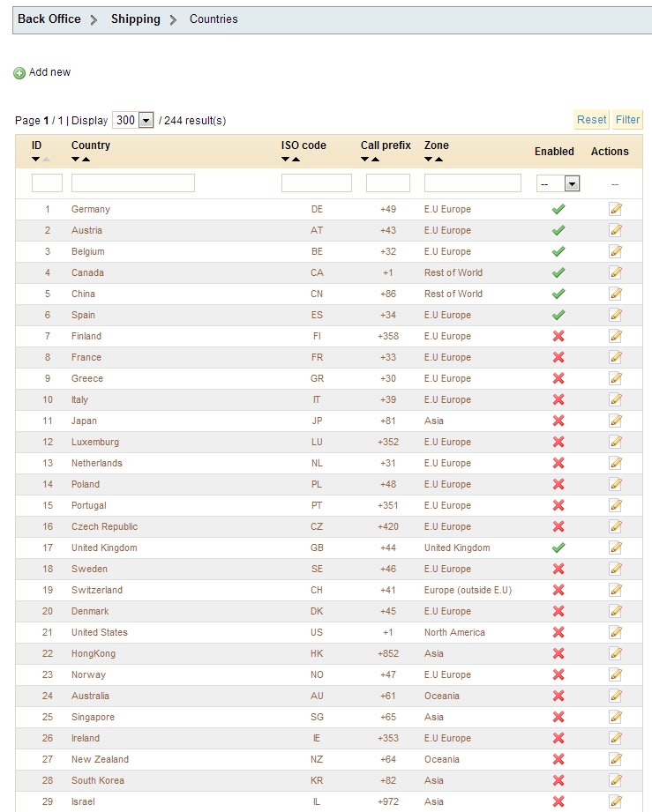Image resolution: width=652 pixels, height=812 pixels.
Task: Sort ISO code column descending arrow
Action: click(285, 160)
